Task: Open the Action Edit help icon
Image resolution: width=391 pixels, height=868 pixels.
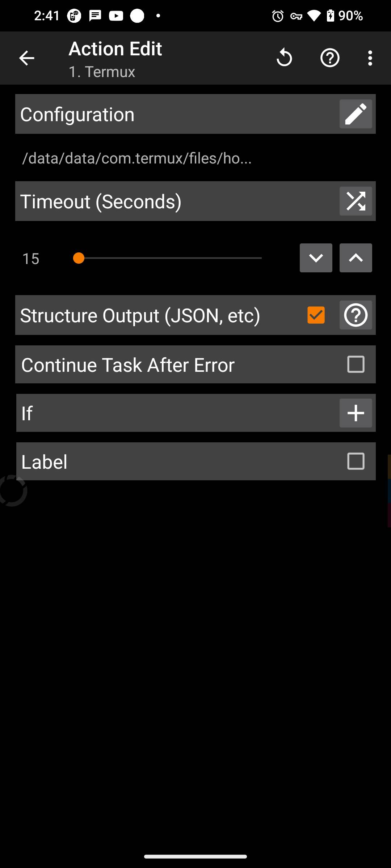Action: pos(330,58)
